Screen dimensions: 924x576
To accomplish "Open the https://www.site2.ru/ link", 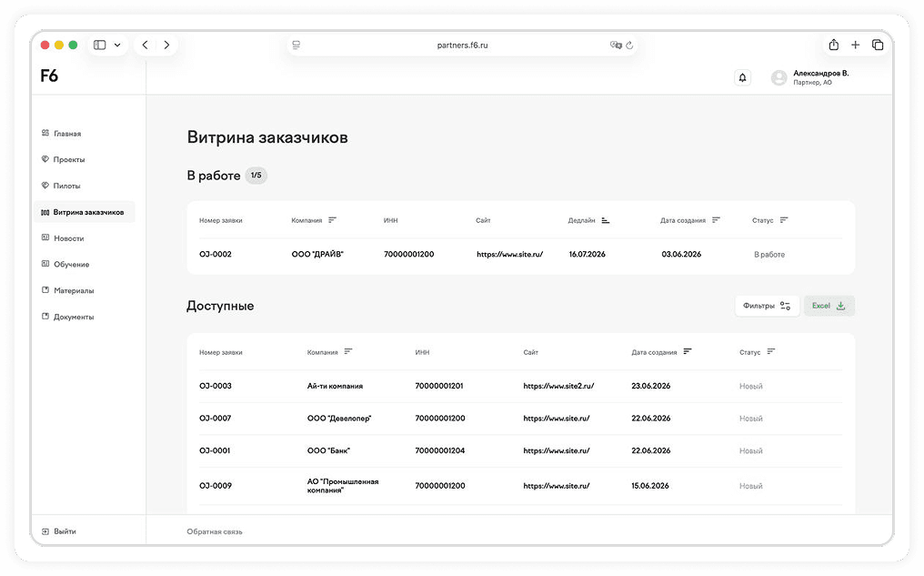I will pos(558,386).
